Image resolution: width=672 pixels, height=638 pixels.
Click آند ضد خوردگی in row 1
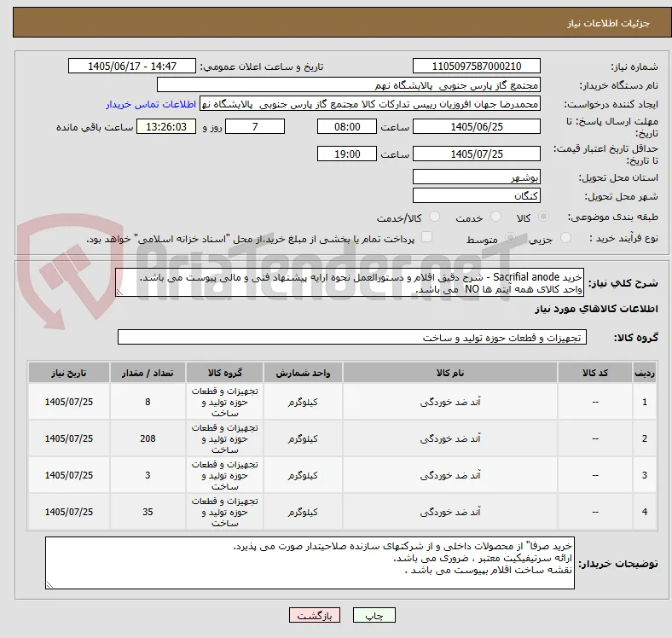click(450, 402)
